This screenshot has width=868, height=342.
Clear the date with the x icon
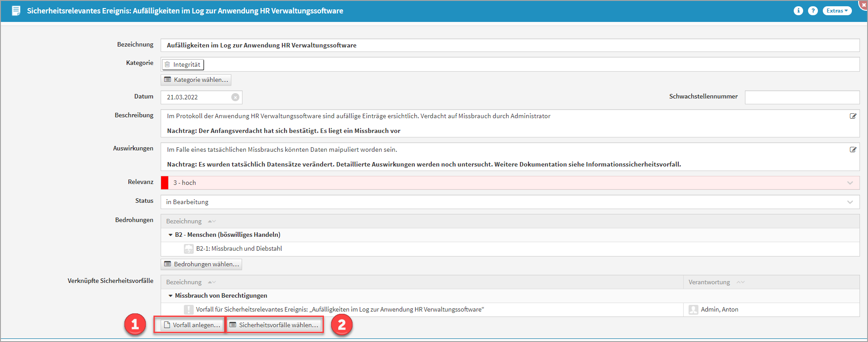(235, 97)
